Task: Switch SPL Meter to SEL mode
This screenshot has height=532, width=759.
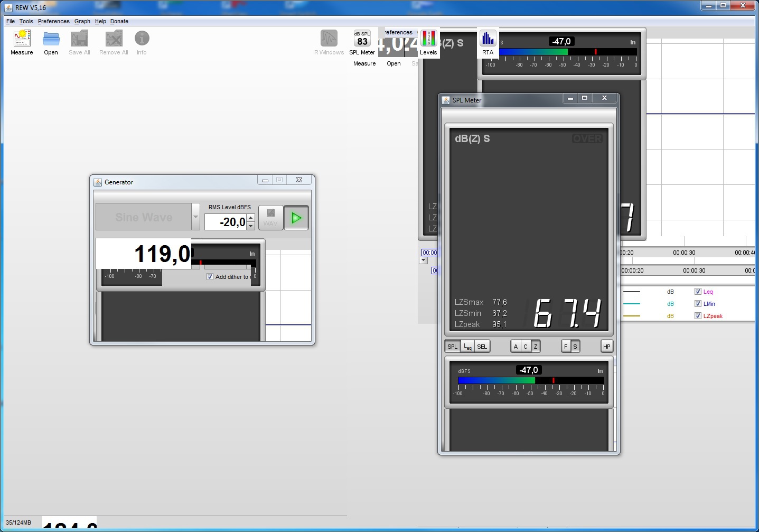Action: [482, 347]
